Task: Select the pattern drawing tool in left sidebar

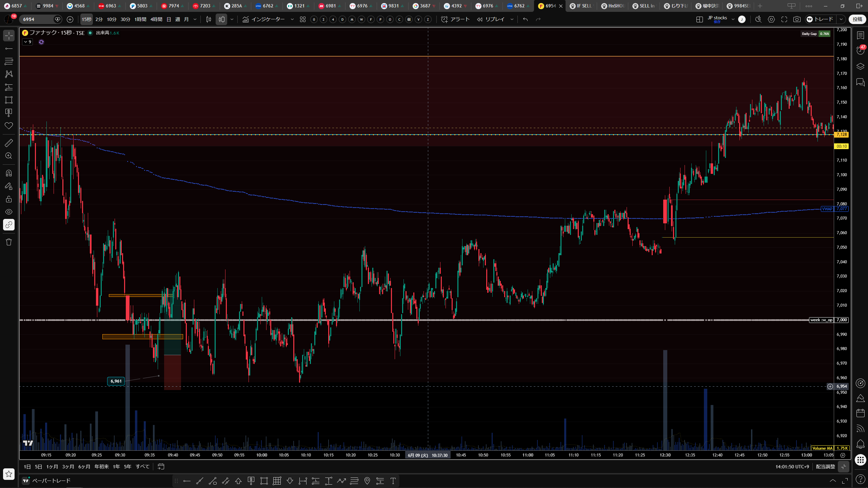Action: tap(9, 74)
